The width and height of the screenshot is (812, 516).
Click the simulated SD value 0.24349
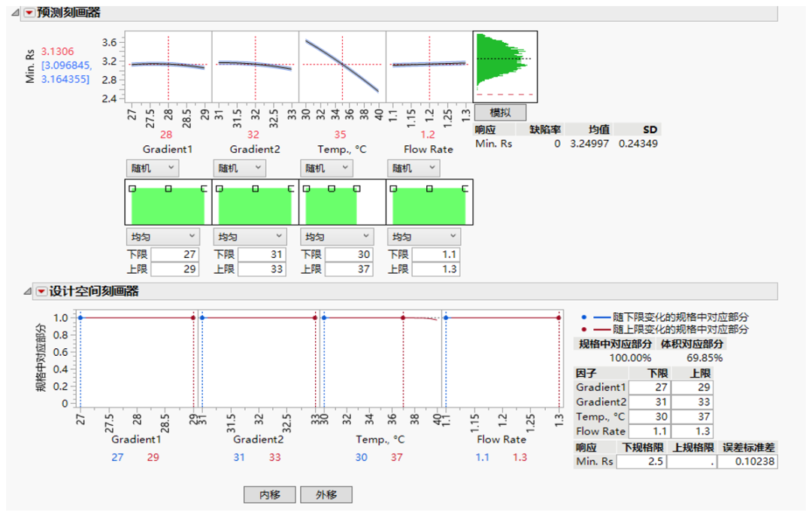pyautogui.click(x=638, y=144)
